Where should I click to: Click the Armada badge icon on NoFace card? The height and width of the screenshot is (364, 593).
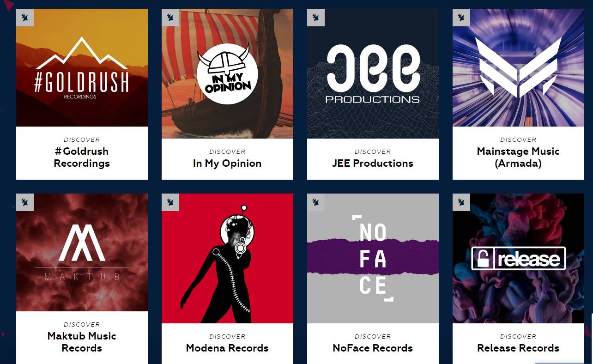point(316,202)
